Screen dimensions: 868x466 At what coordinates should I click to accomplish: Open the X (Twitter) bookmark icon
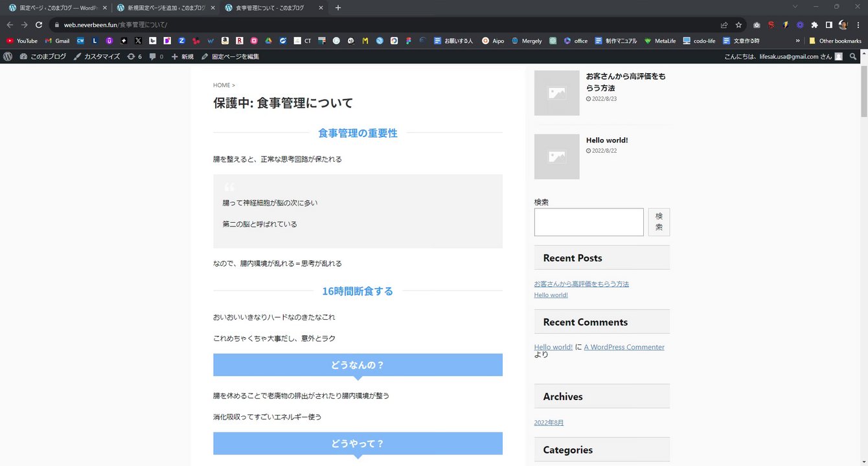[x=138, y=41]
